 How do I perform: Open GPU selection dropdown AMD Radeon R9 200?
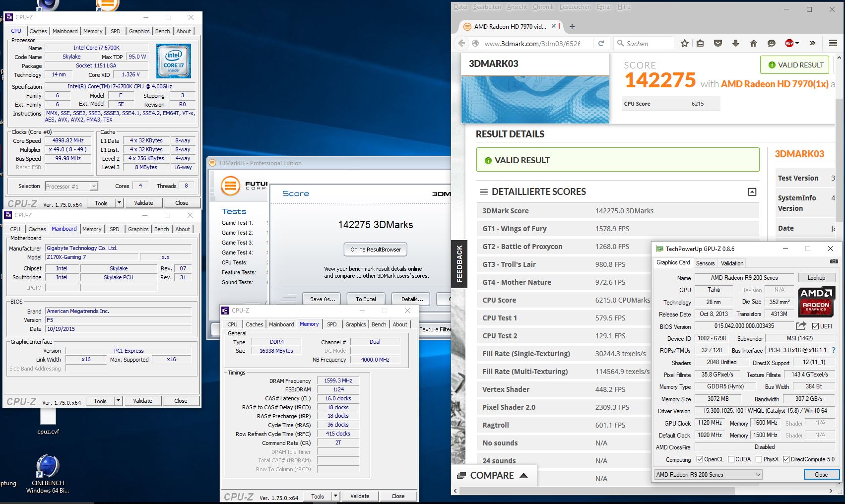pos(708,475)
